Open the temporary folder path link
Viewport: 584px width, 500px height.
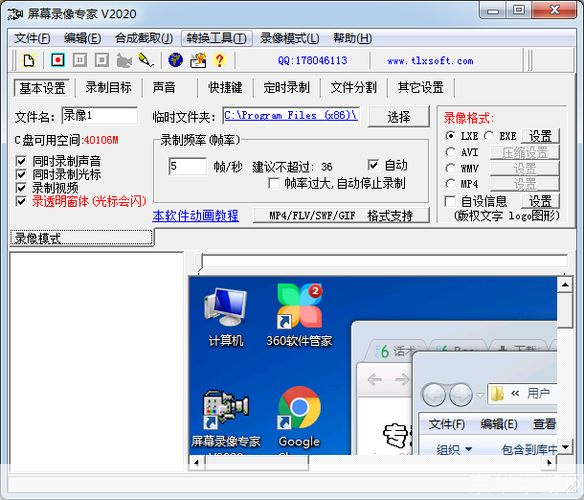pyautogui.click(x=291, y=115)
